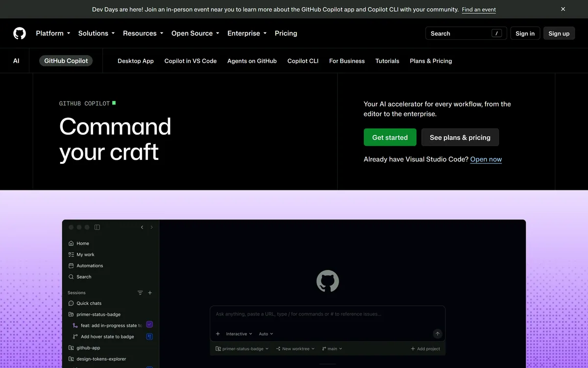Go to the For Business tab
The image size is (588, 368).
347,61
